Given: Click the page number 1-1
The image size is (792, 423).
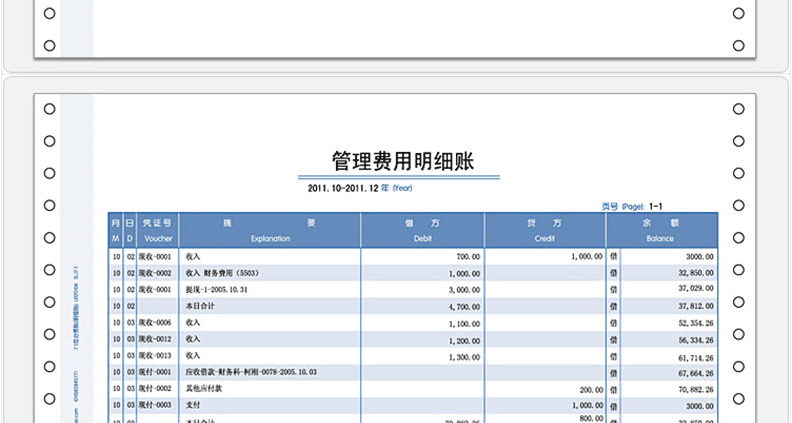Looking at the screenshot, I should click(x=656, y=206).
